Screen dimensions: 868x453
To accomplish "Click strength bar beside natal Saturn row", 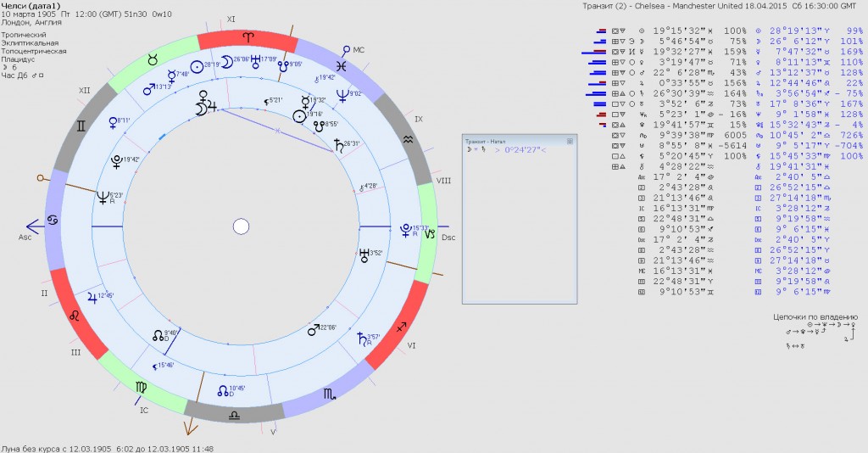I will (596, 93).
